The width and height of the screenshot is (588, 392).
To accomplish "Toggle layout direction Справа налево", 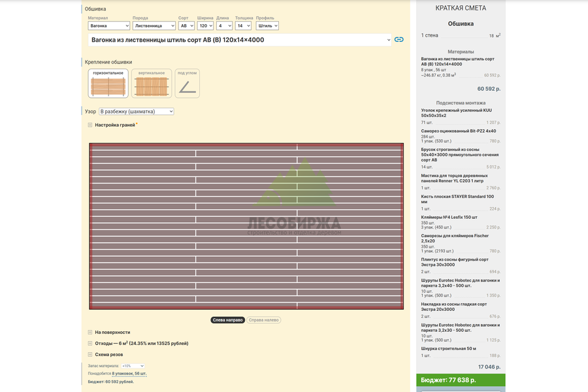I will pyautogui.click(x=264, y=320).
